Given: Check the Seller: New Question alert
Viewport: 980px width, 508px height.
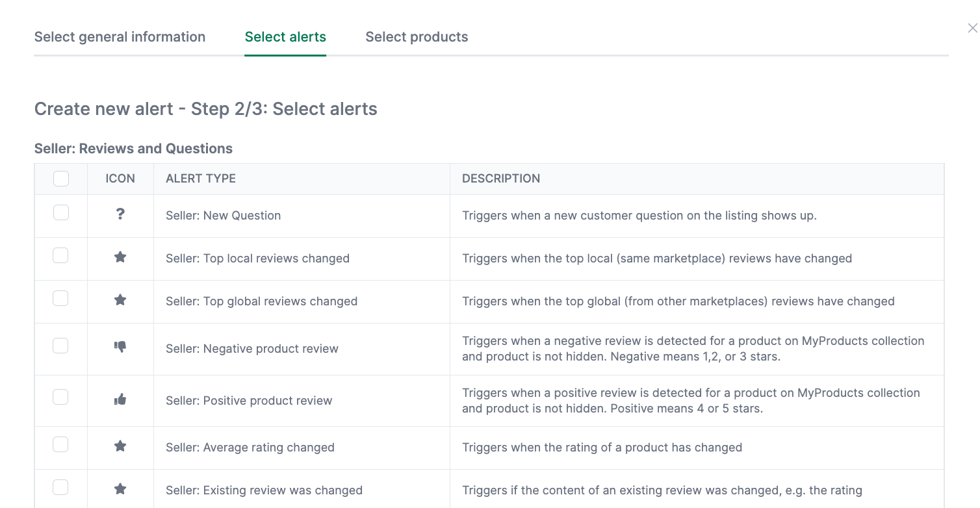Looking at the screenshot, I should point(61,212).
